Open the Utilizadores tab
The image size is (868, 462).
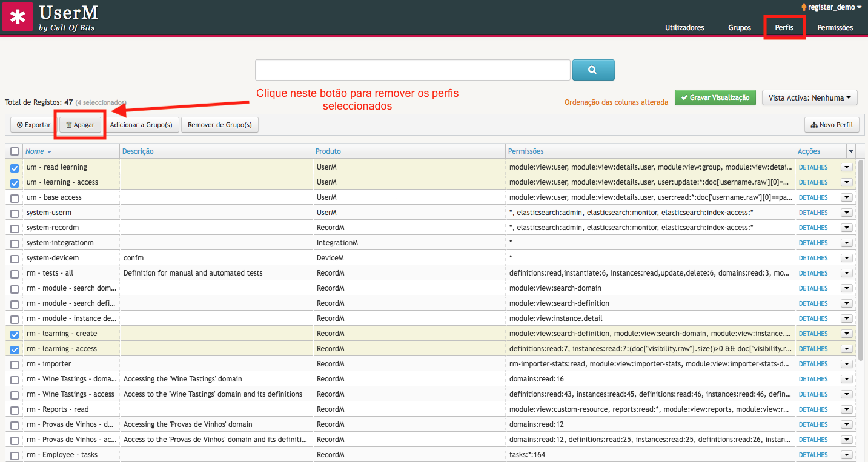point(684,28)
